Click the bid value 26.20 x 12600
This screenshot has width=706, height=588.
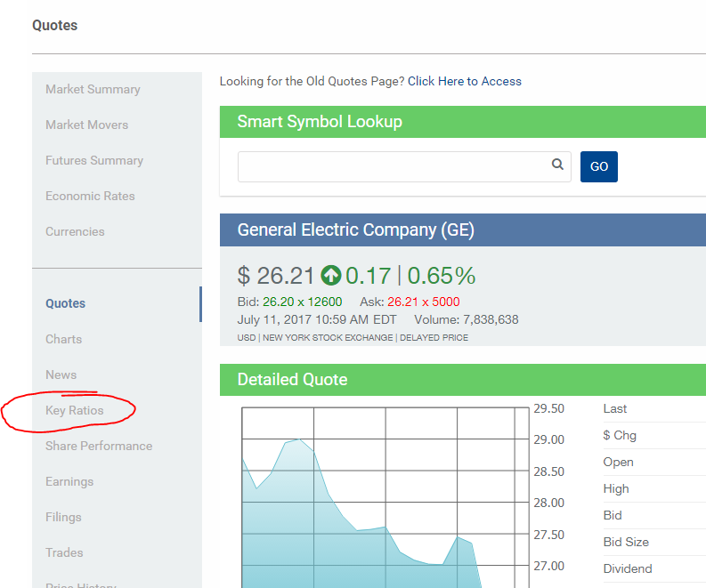click(x=302, y=302)
